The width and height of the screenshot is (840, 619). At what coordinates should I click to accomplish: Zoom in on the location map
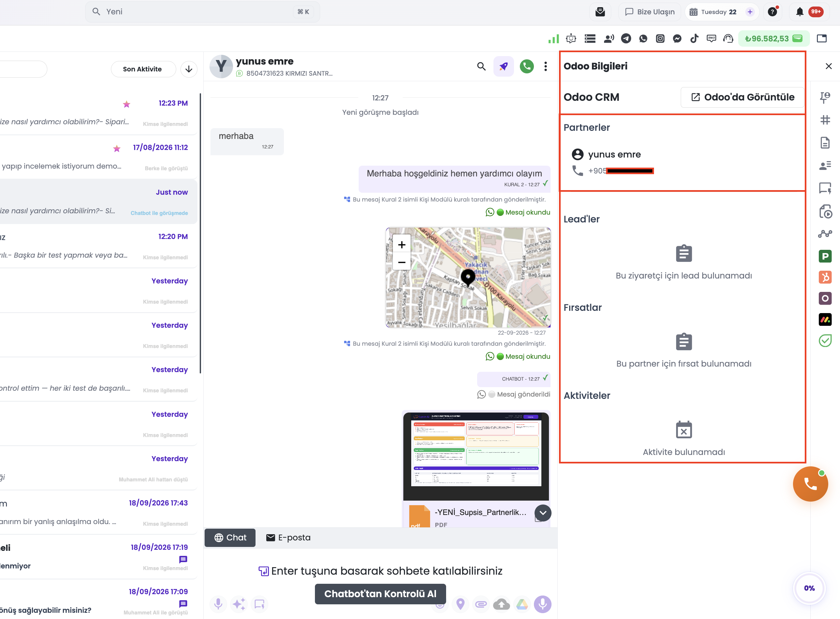(401, 245)
